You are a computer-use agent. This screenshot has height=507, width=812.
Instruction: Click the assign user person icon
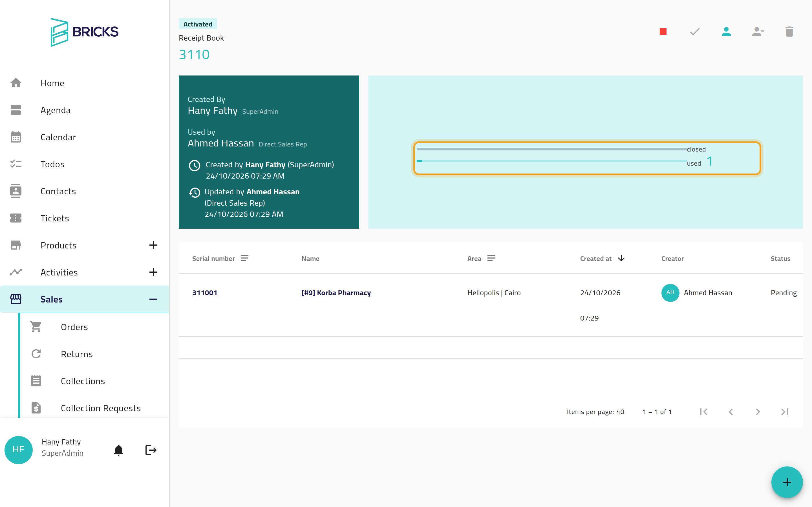(726, 32)
